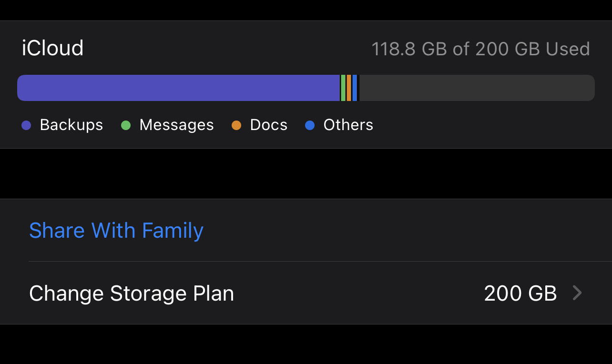Click the gray unused portion of storage bar
Viewport: 612px width, 364px height.
477,88
